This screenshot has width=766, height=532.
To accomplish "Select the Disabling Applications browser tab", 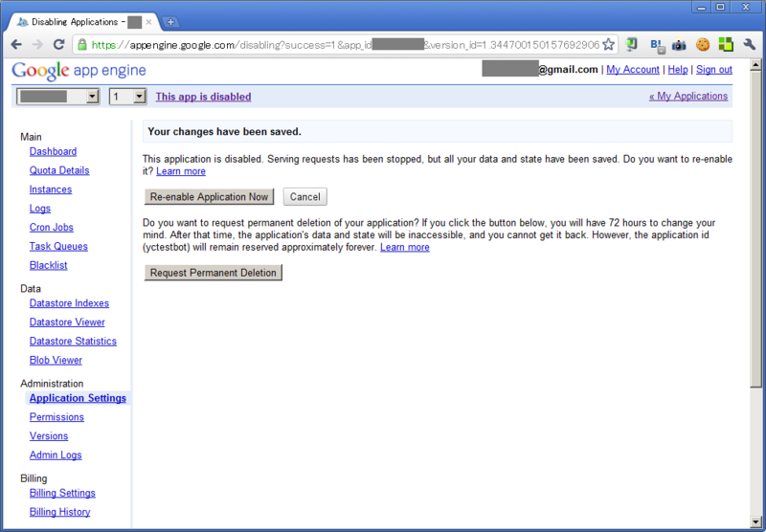I will point(84,22).
